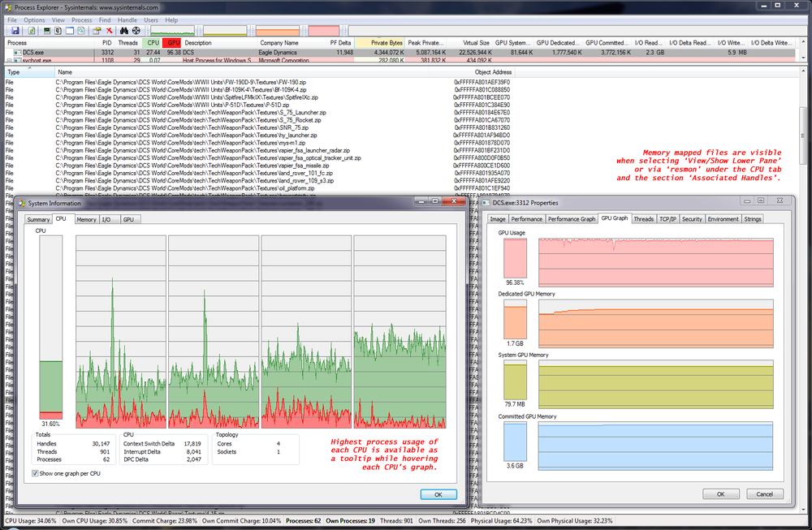812x530 pixels.
Task: Uncheck Show one graph per CPU
Action: click(x=36, y=473)
